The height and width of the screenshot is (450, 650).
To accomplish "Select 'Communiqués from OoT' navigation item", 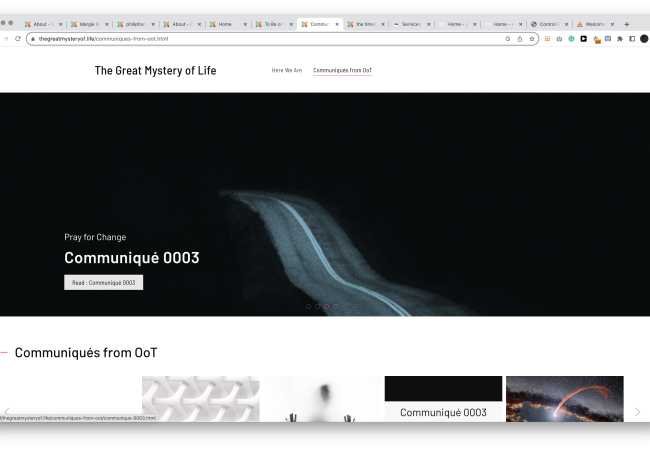I will click(x=342, y=71).
